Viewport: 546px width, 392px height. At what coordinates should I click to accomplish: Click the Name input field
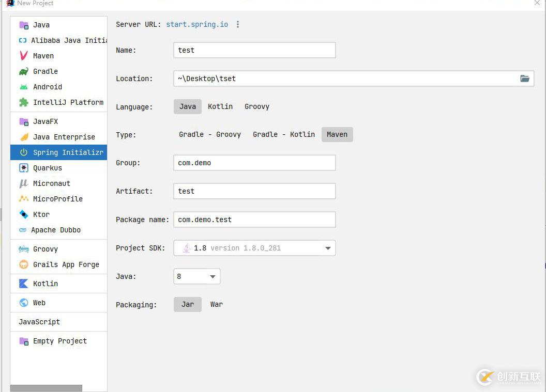tap(254, 50)
